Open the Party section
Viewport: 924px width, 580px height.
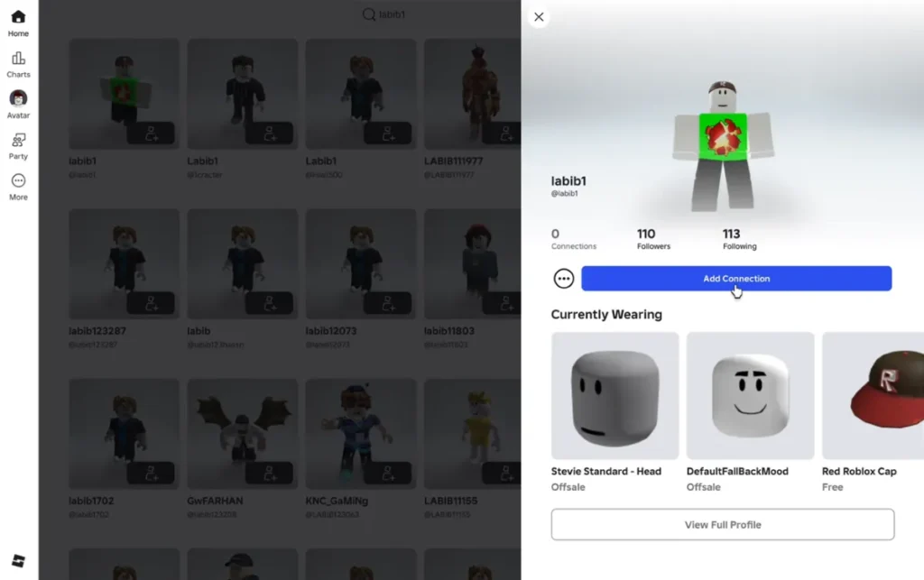point(18,146)
